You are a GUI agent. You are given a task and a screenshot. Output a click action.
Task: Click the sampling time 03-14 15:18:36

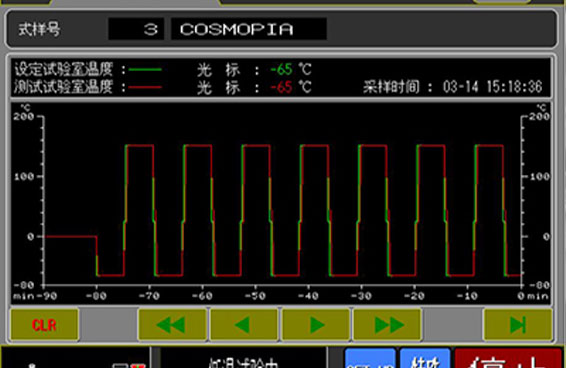[x=492, y=87]
